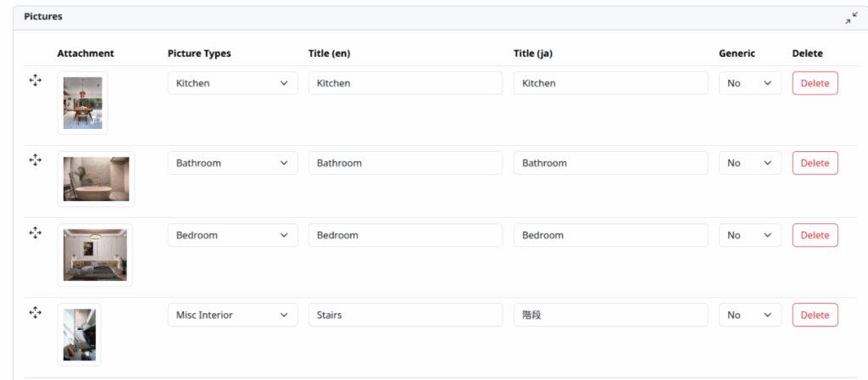
Task: Delete the Stairs picture
Action: [815, 315]
